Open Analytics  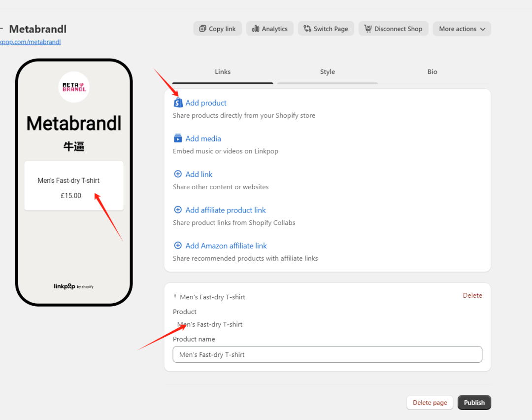click(x=270, y=29)
